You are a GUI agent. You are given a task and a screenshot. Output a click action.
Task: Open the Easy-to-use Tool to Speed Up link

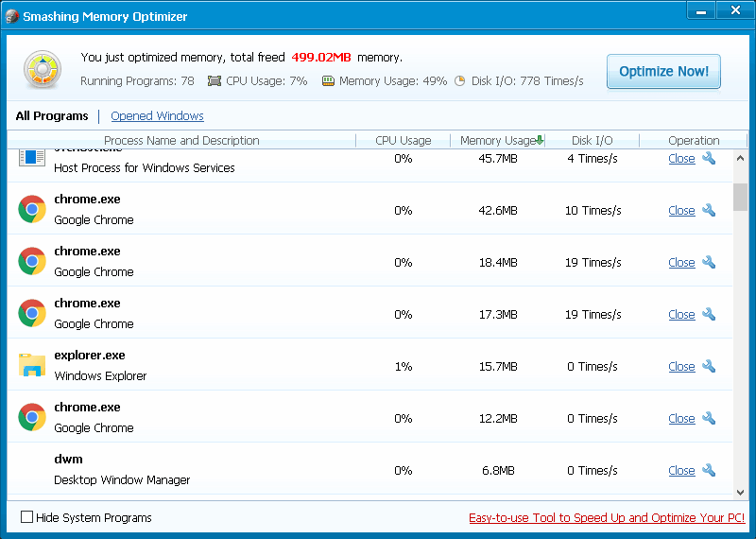click(x=607, y=518)
